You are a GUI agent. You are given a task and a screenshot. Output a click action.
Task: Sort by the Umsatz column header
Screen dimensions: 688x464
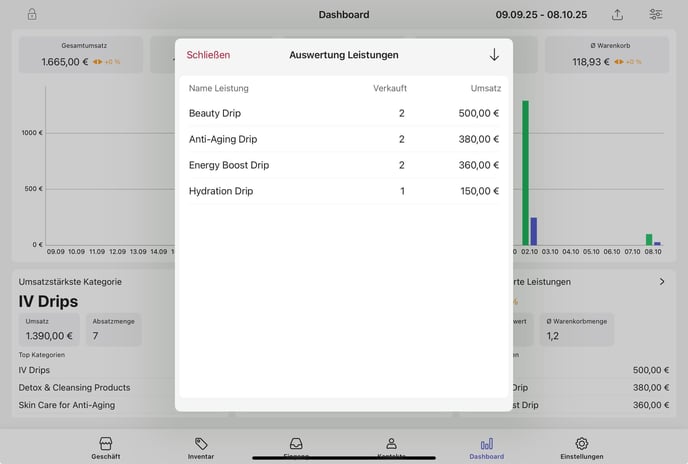point(485,88)
